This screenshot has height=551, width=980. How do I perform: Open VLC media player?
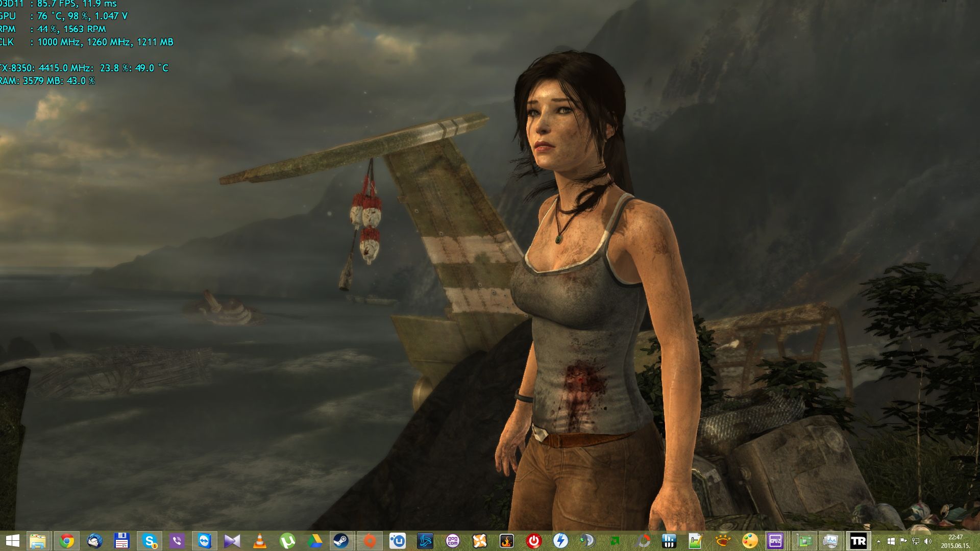260,541
